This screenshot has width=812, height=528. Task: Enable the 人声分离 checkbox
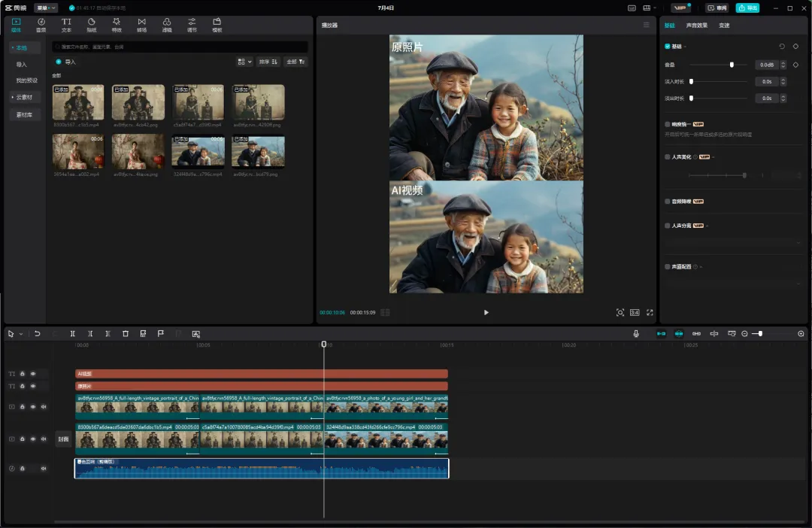(668, 226)
